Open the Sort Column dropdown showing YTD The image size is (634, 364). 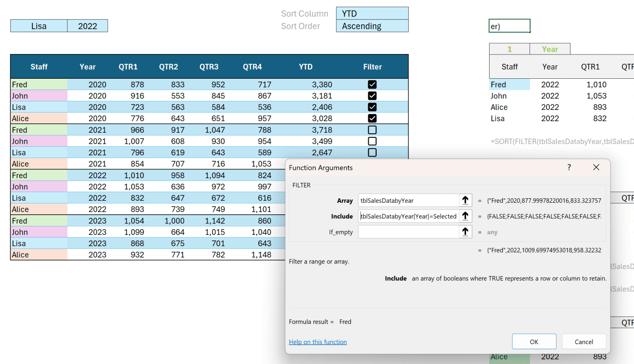click(372, 13)
